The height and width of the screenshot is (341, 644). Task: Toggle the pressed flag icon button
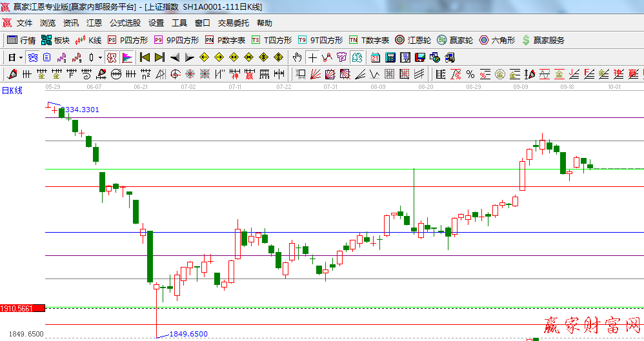[x=126, y=57]
